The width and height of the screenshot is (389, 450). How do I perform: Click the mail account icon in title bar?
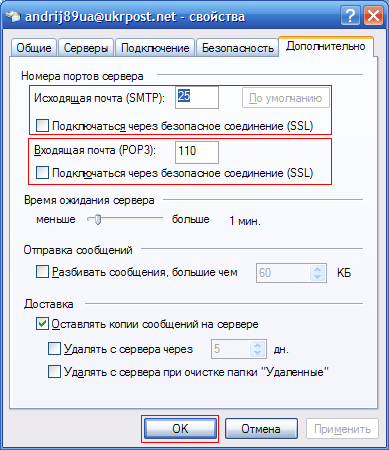(13, 16)
